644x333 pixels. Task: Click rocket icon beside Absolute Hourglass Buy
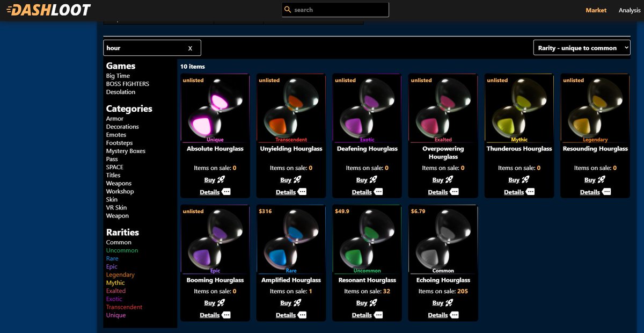[x=222, y=179]
